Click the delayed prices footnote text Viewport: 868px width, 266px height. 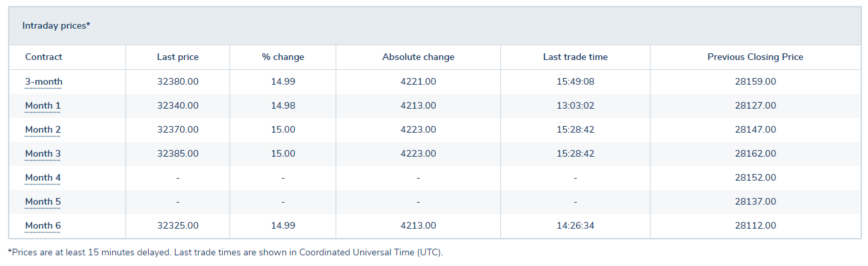click(225, 253)
